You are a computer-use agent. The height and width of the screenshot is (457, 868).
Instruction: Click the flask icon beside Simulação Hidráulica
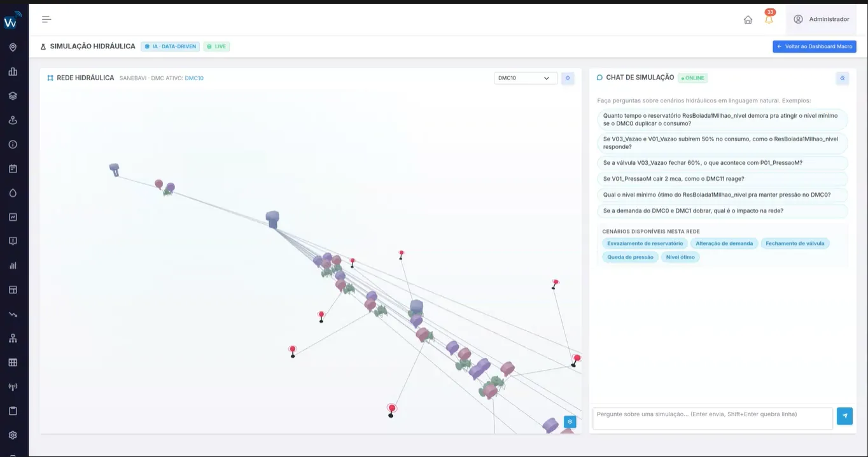43,46
